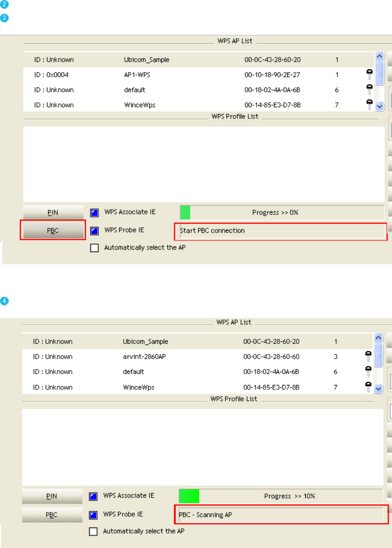The height and width of the screenshot is (548, 392).
Task: Select WinceWps in the list containing AP1-WPS
Action: pos(199,105)
